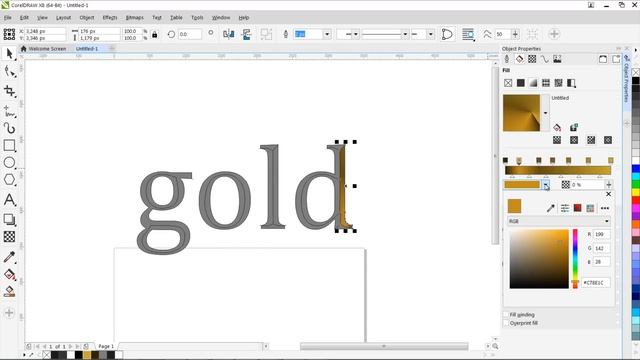Select Uniform fill type
Screen dimensions: 640x360
(x=520, y=83)
